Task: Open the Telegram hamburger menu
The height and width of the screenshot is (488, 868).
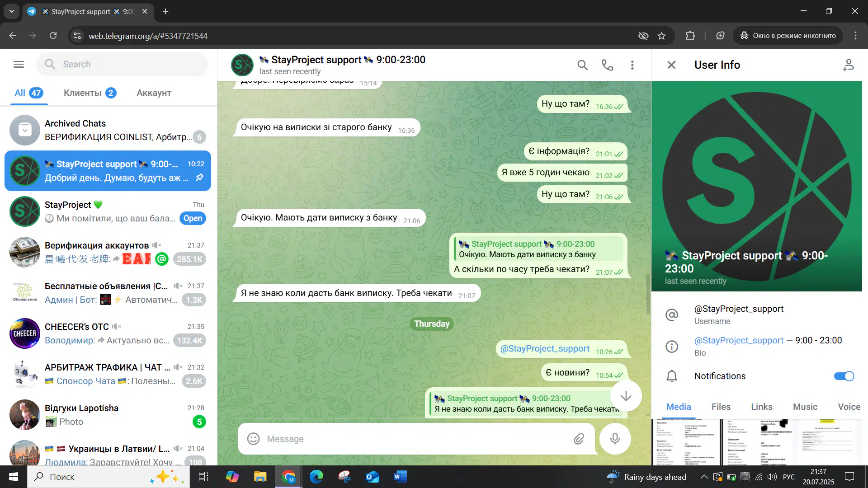Action: (19, 64)
